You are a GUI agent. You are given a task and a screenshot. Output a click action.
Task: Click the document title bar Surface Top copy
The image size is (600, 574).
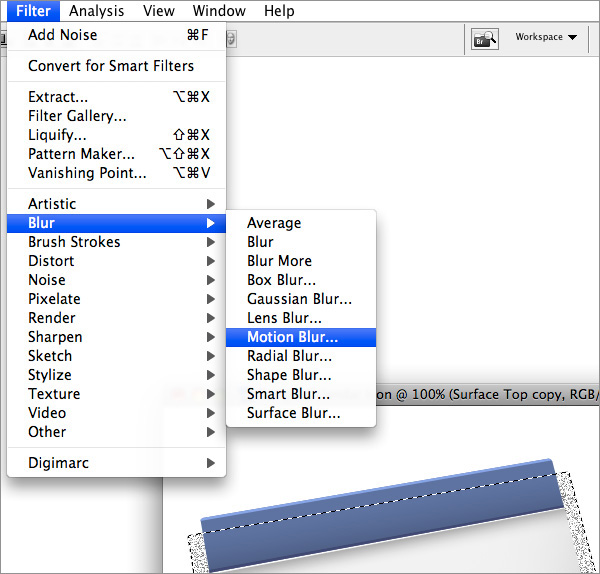(x=488, y=395)
